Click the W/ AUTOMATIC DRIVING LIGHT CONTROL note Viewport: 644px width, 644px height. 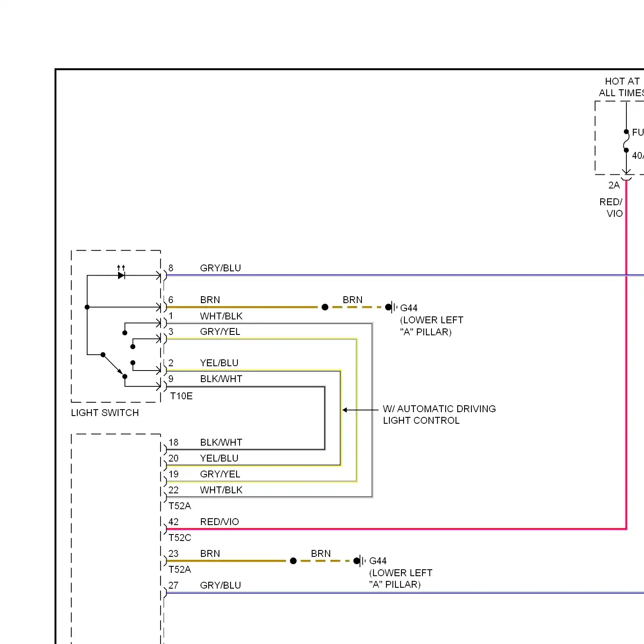point(439,415)
